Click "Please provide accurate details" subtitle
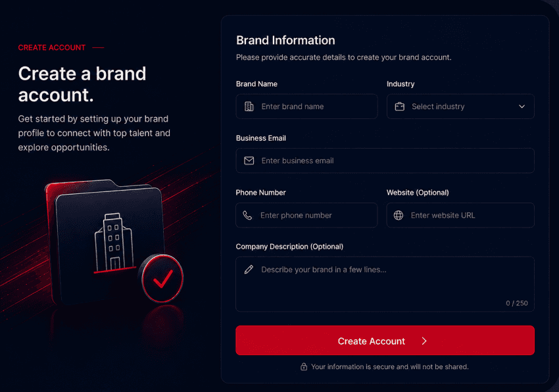Image resolution: width=559 pixels, height=392 pixels. (344, 57)
